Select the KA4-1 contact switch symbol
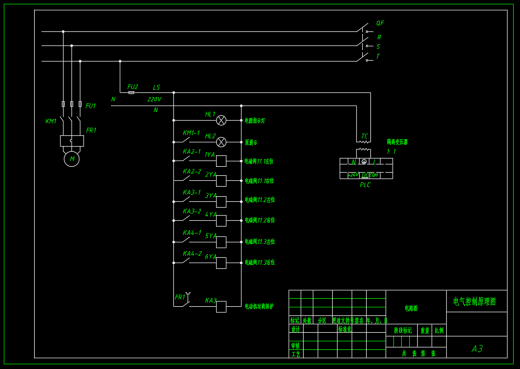Screen dimensions: 520x369 (x=185, y=240)
